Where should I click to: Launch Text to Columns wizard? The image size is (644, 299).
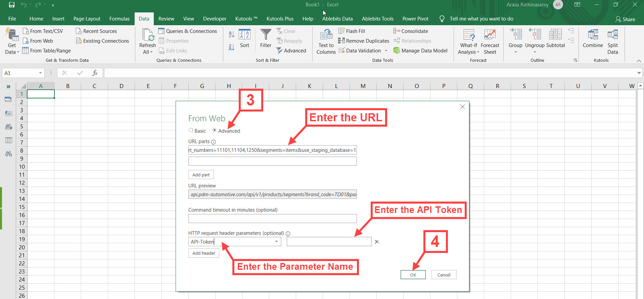[x=326, y=41]
